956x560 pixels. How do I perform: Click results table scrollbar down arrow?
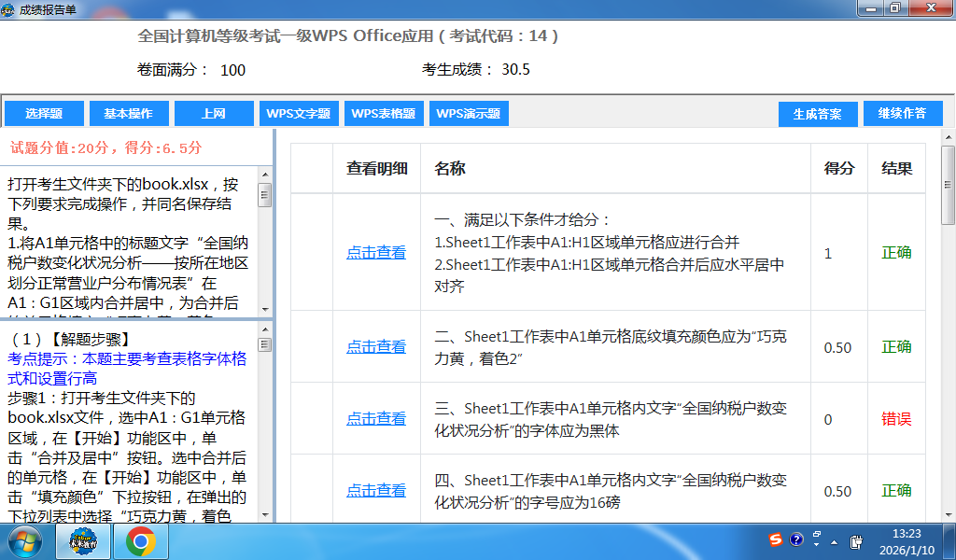point(949,515)
